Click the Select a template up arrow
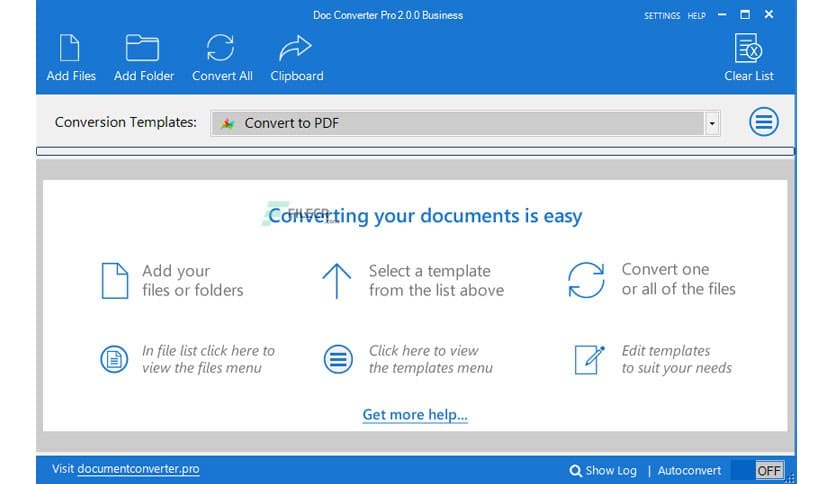This screenshot has width=836, height=484. click(336, 281)
